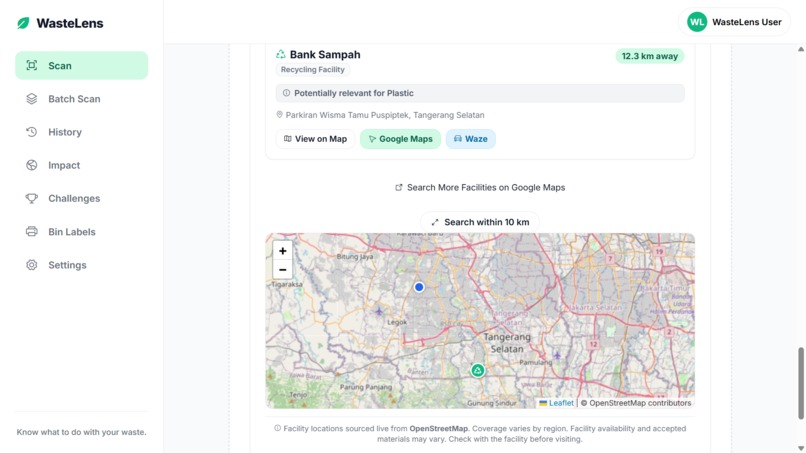Click the WL user avatar
This screenshot has height=453, width=806.
697,22
